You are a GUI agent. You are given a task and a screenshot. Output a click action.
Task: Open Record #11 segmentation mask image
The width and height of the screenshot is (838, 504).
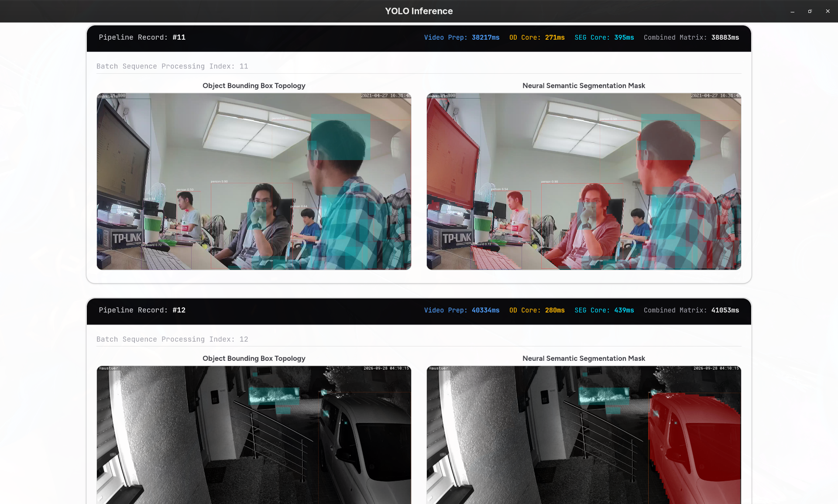click(584, 181)
